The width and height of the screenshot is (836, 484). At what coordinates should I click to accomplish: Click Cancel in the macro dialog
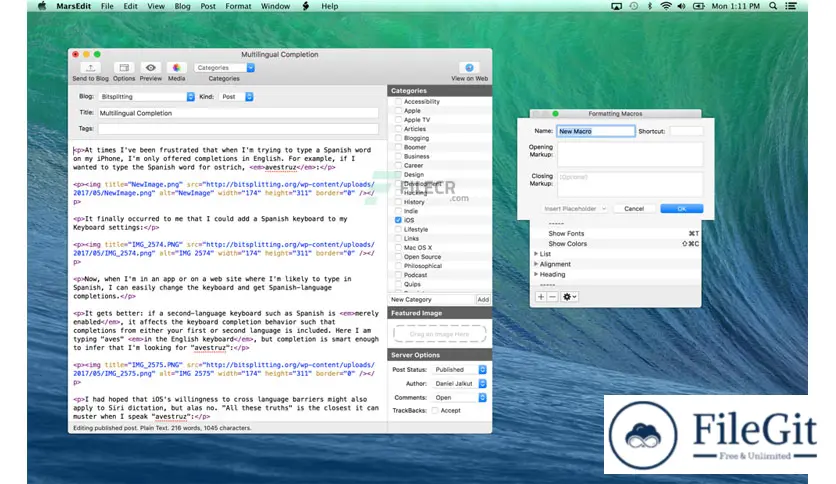tap(634, 208)
